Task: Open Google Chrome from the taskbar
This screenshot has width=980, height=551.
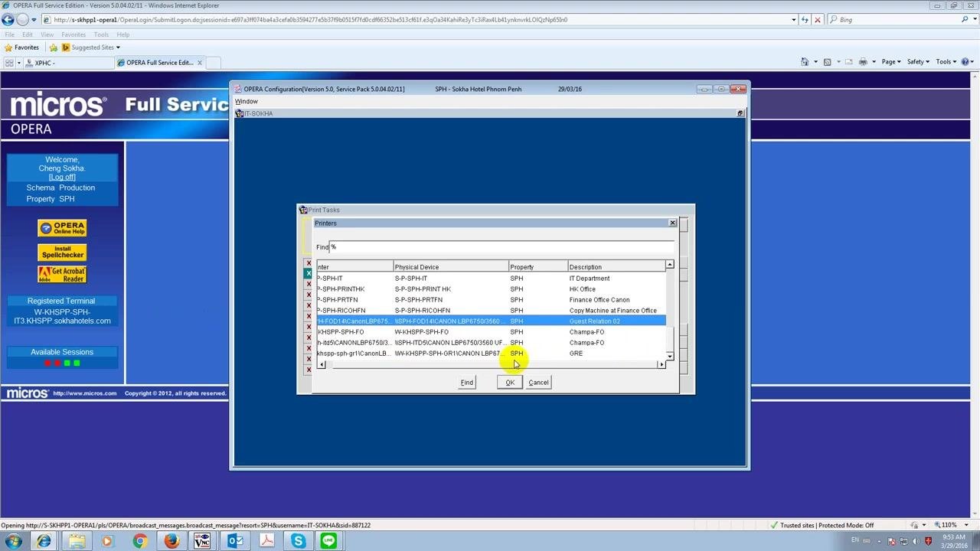Action: [x=139, y=541]
